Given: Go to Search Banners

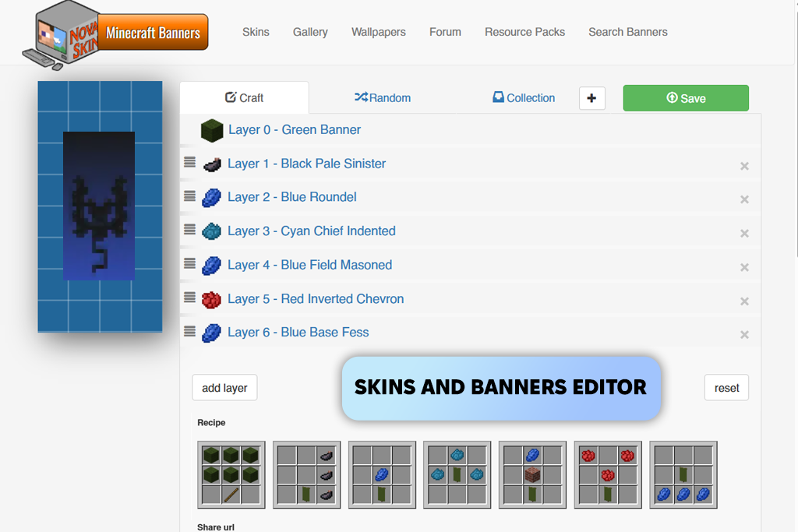Looking at the screenshot, I should [628, 32].
